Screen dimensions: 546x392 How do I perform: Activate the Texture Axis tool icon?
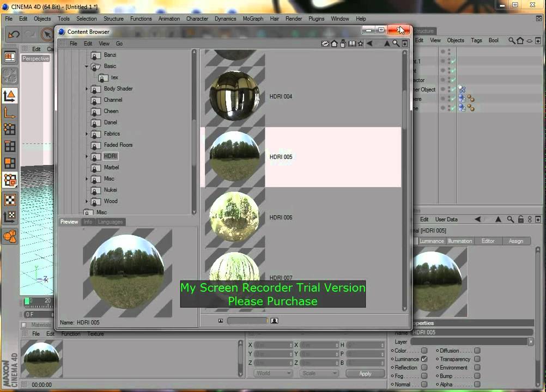pos(10,216)
